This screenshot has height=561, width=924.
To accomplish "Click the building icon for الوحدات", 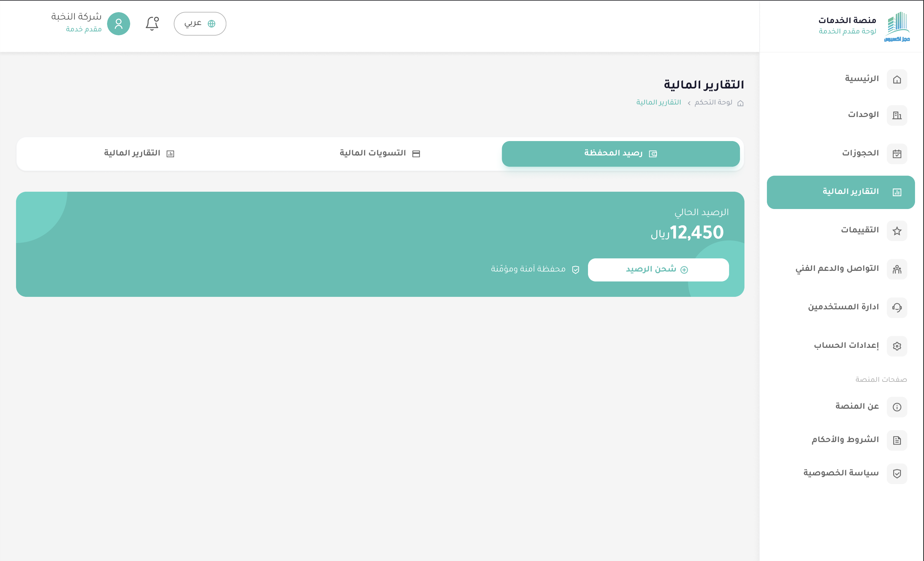I will 897,115.
